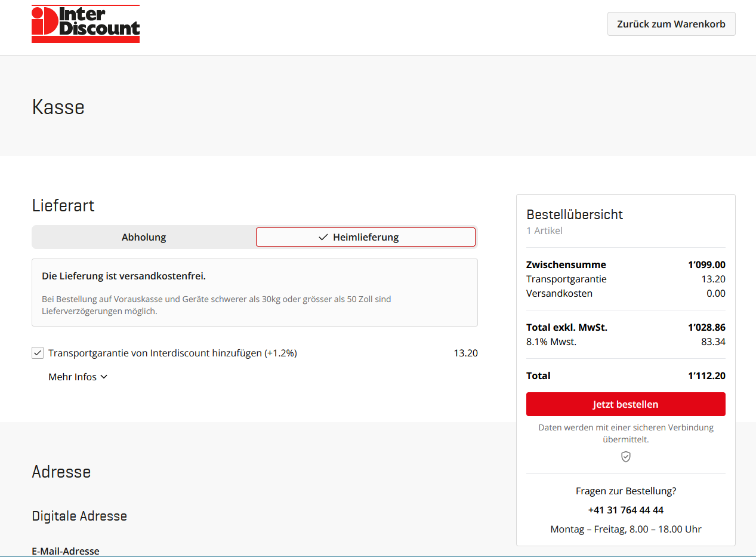Click the secure connection shield icon
The width and height of the screenshot is (756, 557).
625,457
